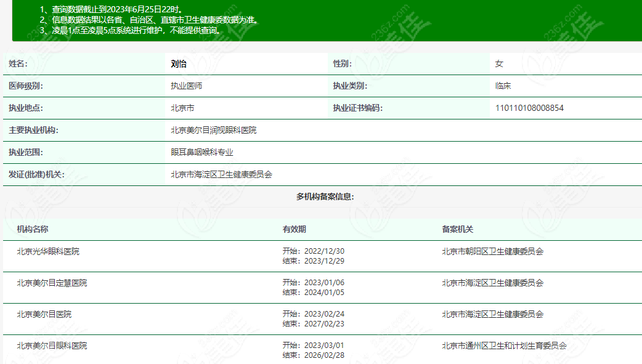Select 北京光华眼科医院 row name
The height and width of the screenshot is (364, 642).
tap(48, 251)
